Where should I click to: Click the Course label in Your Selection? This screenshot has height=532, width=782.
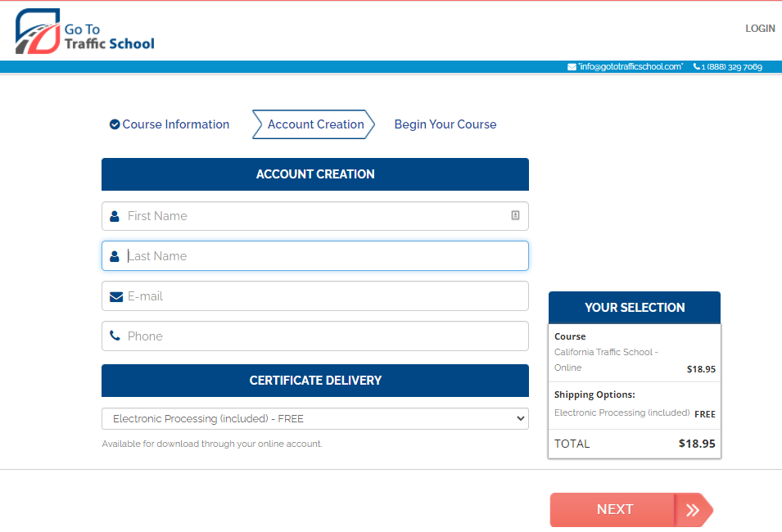click(570, 336)
